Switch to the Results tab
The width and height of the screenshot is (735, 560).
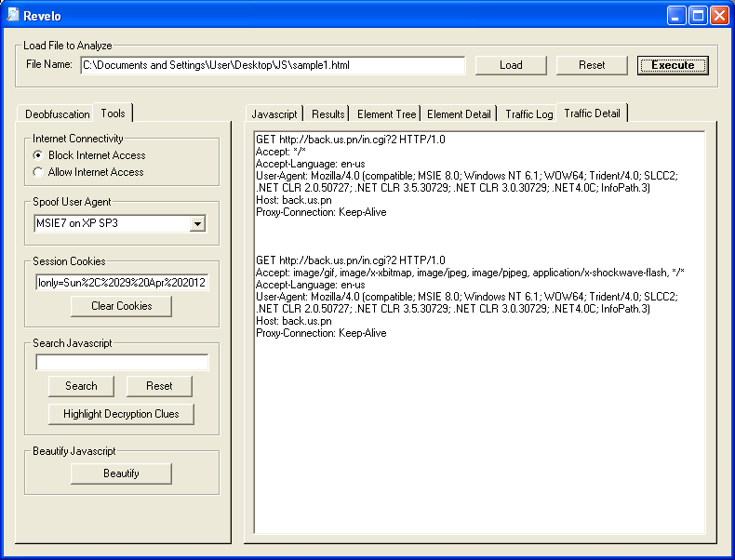(328, 114)
